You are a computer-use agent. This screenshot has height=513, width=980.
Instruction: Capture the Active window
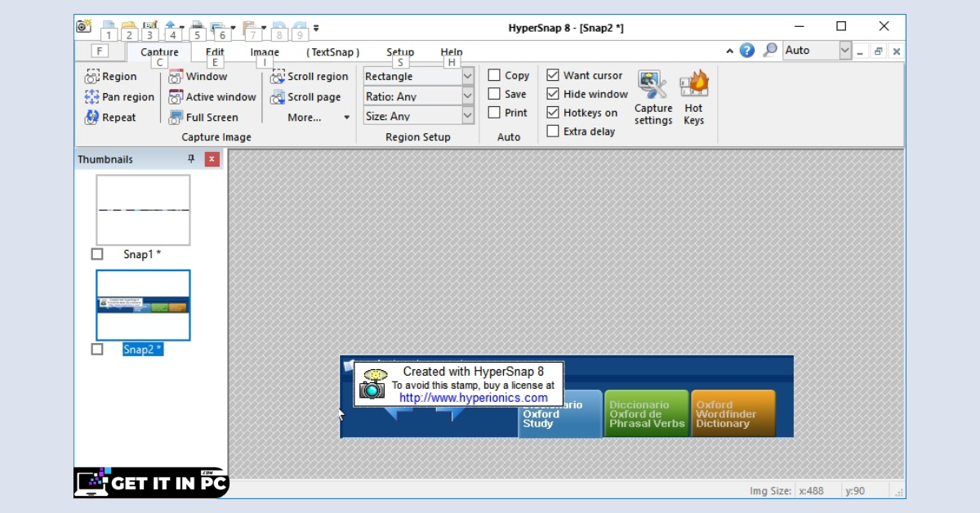coord(212,96)
